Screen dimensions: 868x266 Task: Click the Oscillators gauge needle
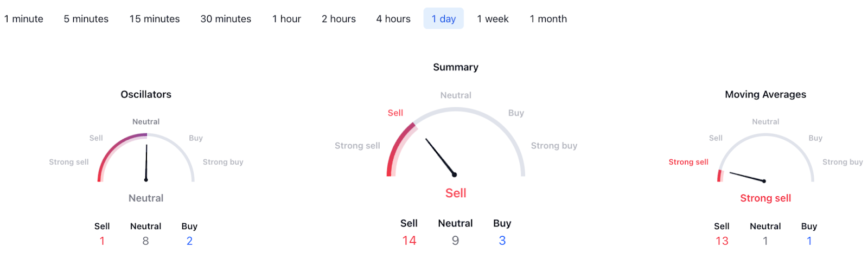pyautogui.click(x=146, y=162)
